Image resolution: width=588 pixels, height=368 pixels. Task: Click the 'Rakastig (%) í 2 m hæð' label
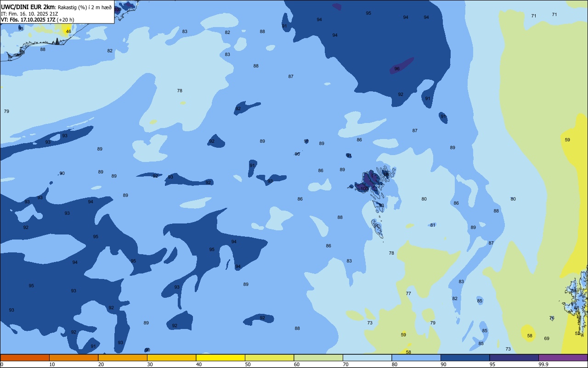point(85,7)
